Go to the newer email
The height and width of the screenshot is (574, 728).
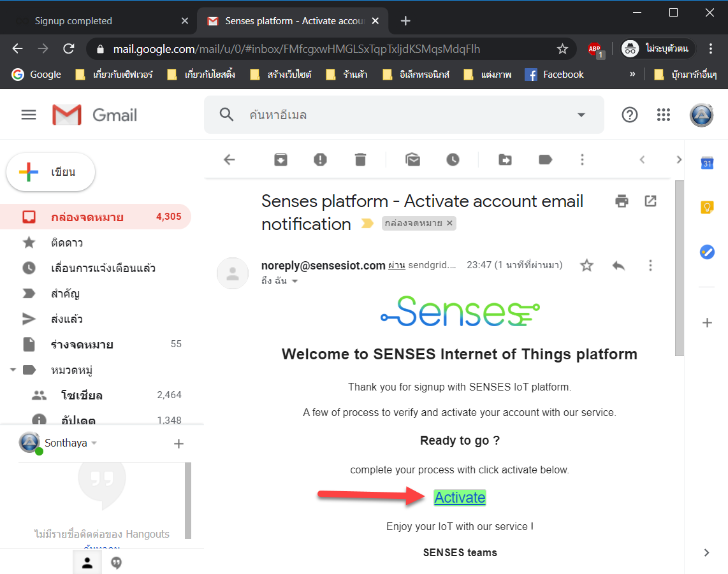[x=642, y=160]
